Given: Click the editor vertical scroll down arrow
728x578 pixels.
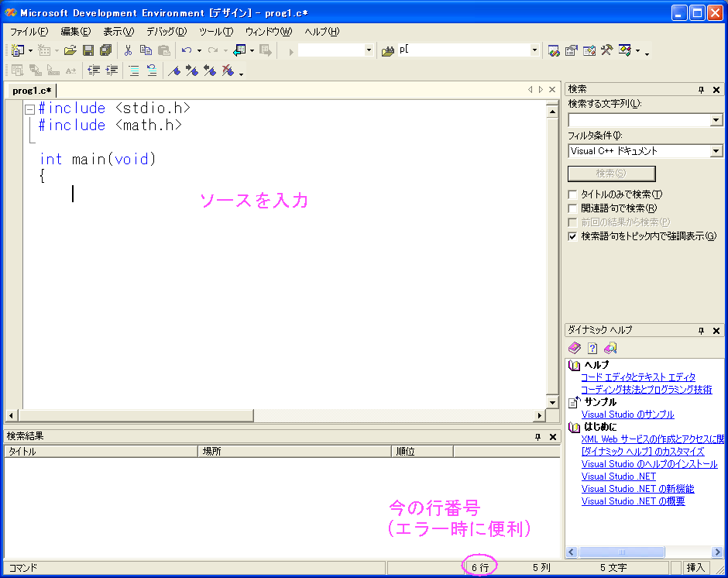Looking at the screenshot, I should pyautogui.click(x=552, y=402).
